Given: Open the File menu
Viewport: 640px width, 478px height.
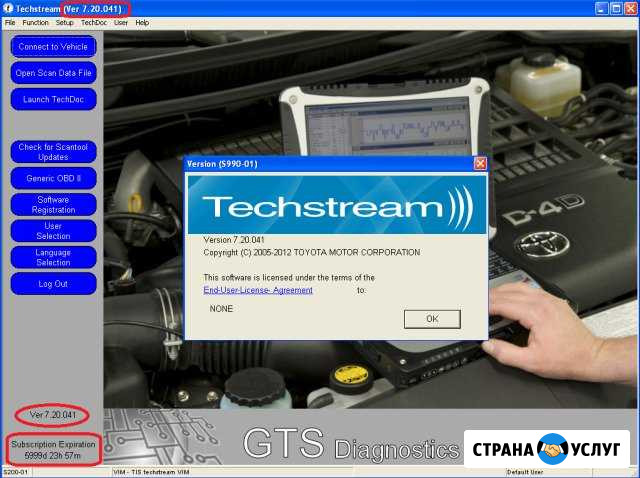Looking at the screenshot, I should (10, 22).
